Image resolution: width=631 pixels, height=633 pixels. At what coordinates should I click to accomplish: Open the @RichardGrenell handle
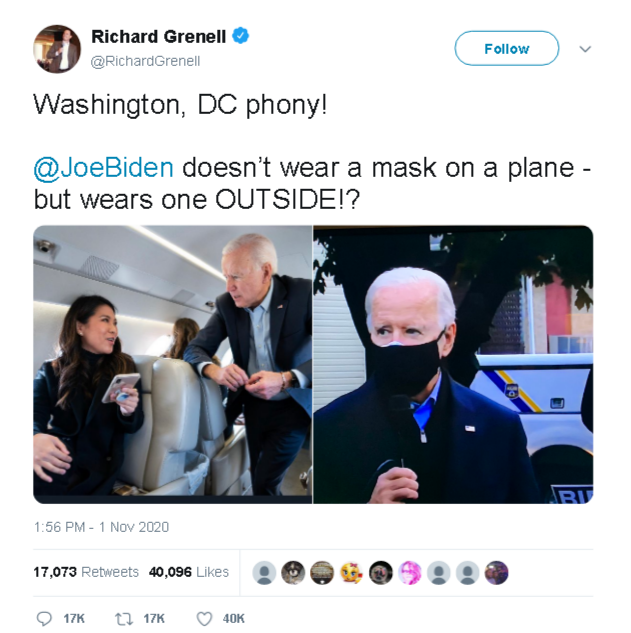click(145, 61)
